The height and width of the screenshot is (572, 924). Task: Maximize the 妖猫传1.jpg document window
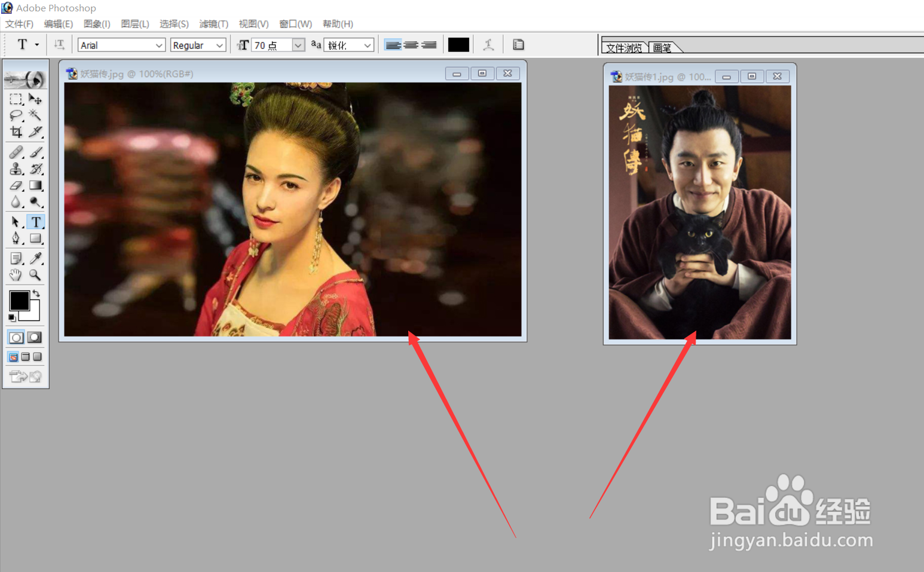click(752, 77)
